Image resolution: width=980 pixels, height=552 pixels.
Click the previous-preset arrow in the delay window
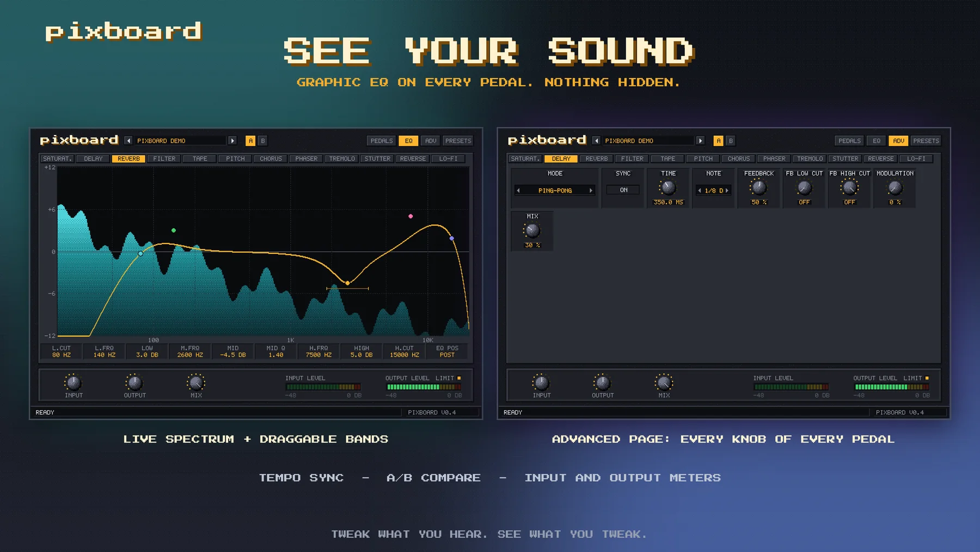[x=596, y=141]
